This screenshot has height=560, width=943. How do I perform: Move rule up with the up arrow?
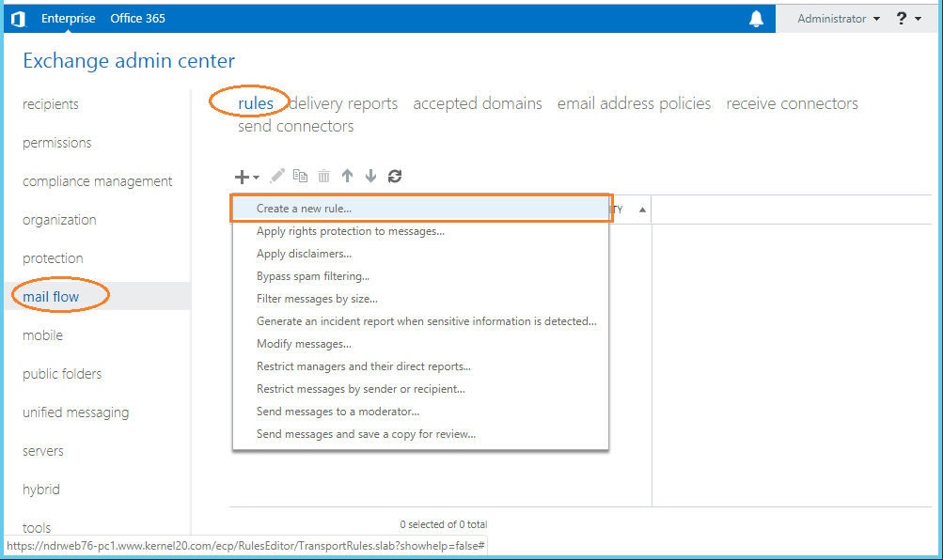point(347,176)
